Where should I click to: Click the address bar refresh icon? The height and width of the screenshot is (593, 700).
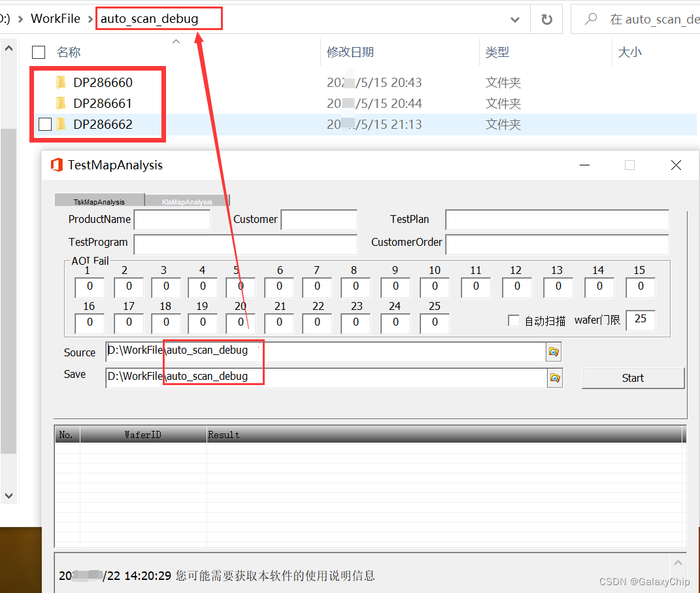[x=546, y=18]
